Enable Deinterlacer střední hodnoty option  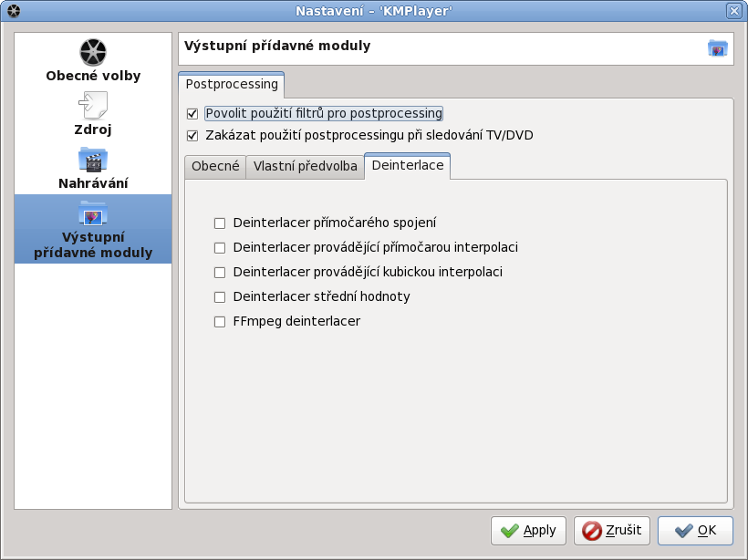click(x=220, y=296)
